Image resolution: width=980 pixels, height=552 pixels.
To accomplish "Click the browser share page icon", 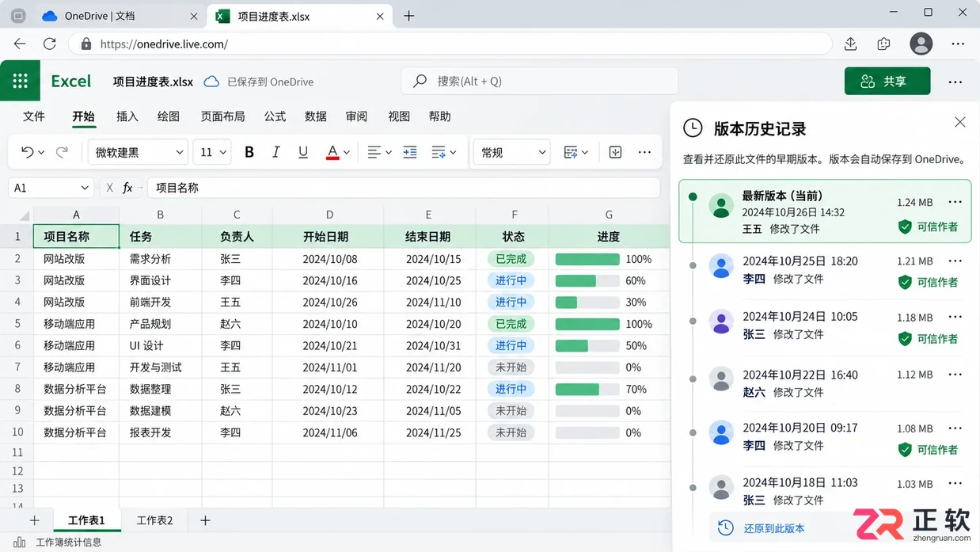I will 851,44.
